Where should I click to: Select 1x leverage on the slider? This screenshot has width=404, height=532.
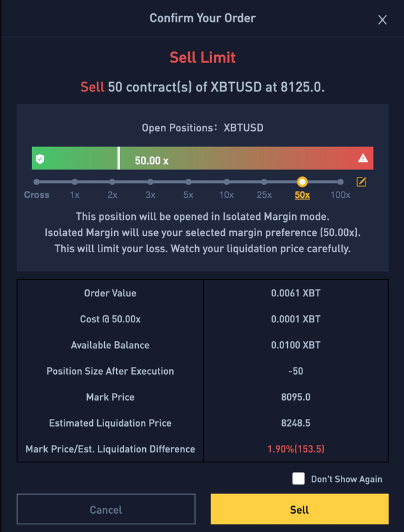74,182
